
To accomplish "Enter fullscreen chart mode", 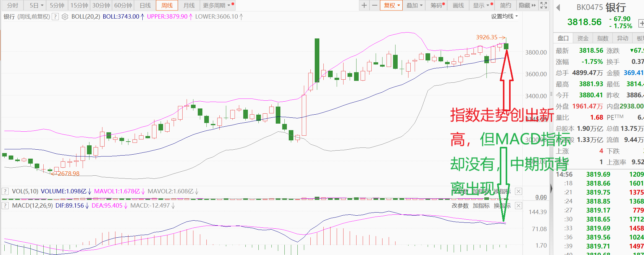I will point(544,5).
